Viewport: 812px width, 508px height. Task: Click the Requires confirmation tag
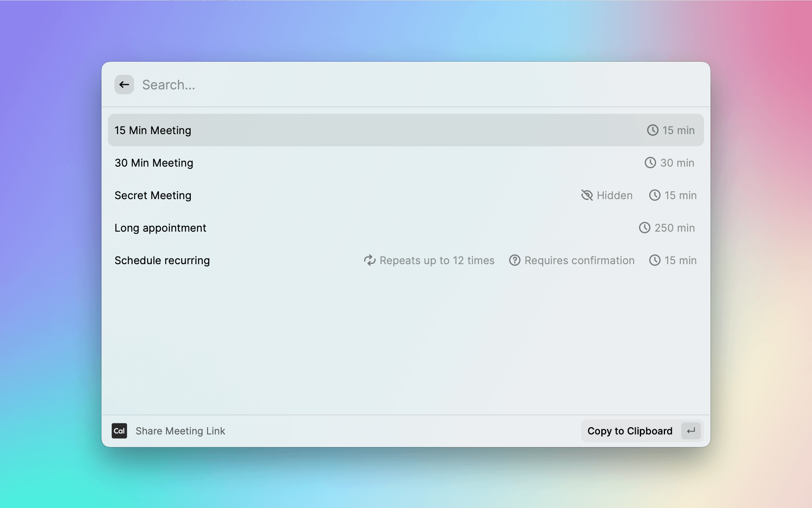[x=579, y=261]
